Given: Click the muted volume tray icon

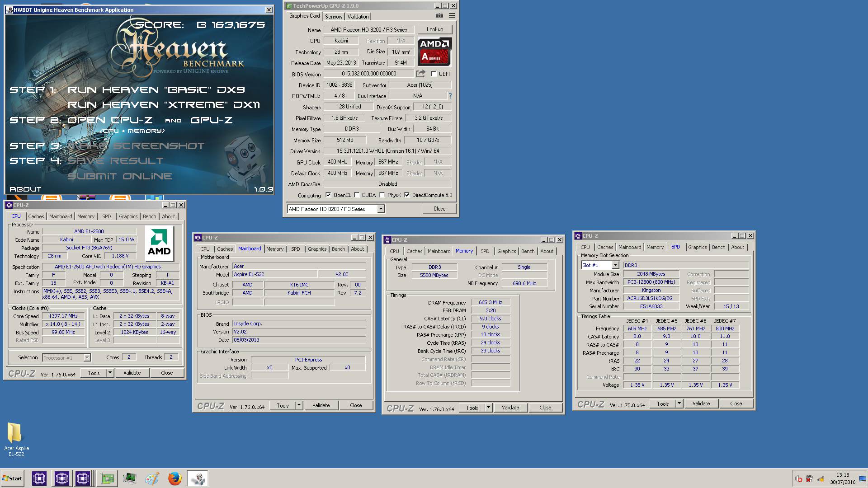Looking at the screenshot, I should (x=799, y=479).
